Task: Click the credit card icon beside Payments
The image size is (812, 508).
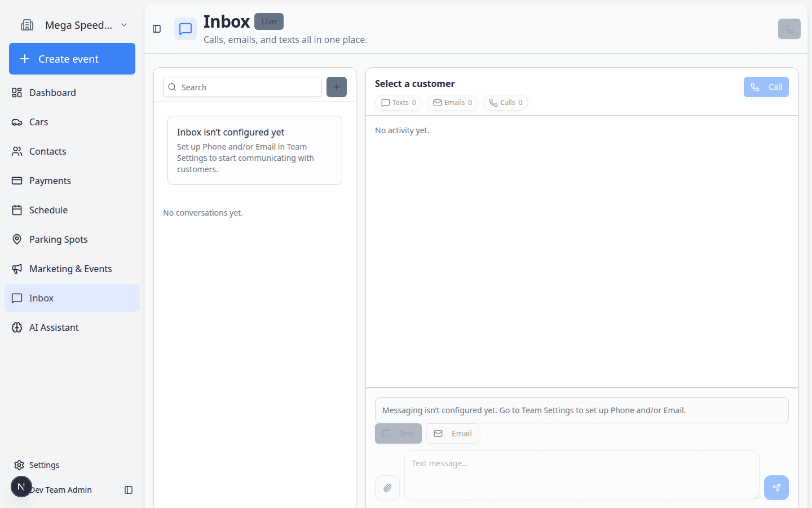Action: pyautogui.click(x=17, y=181)
